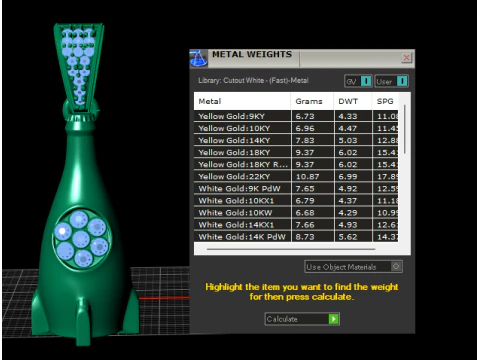This screenshot has height=360, width=480.
Task: Select the White Gold:14K PdW row
Action: click(296, 237)
